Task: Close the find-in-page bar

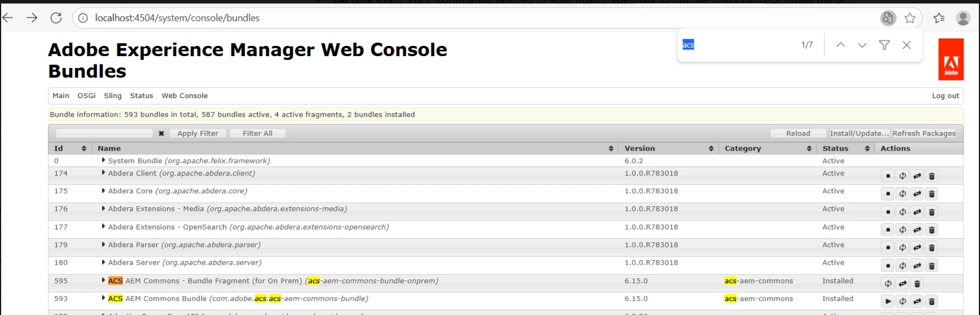Action: (906, 45)
